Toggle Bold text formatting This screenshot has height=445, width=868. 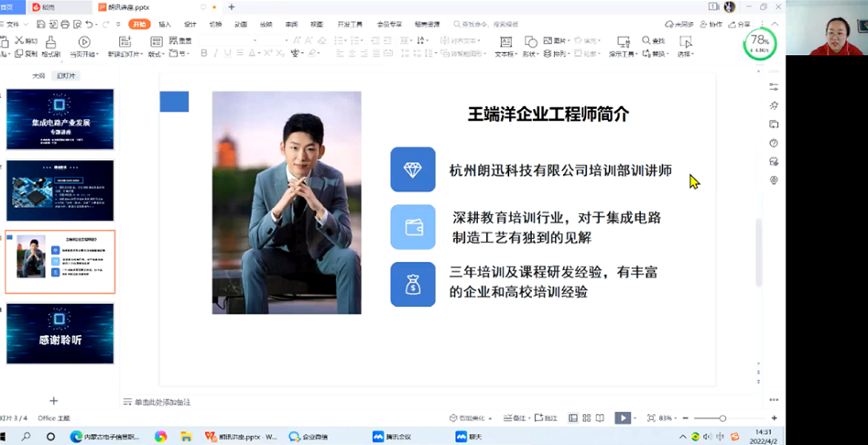click(203, 54)
